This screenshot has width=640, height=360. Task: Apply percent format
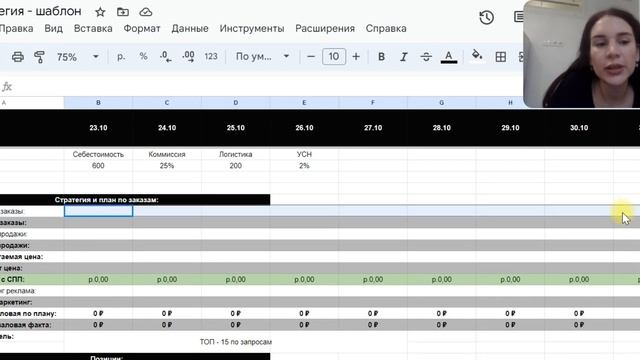[143, 56]
